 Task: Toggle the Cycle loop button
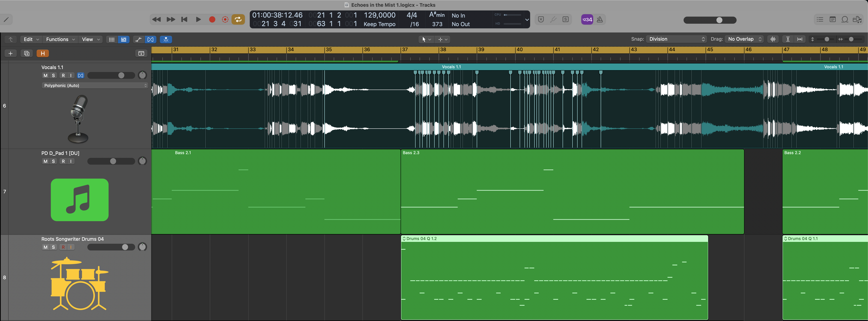pos(238,20)
